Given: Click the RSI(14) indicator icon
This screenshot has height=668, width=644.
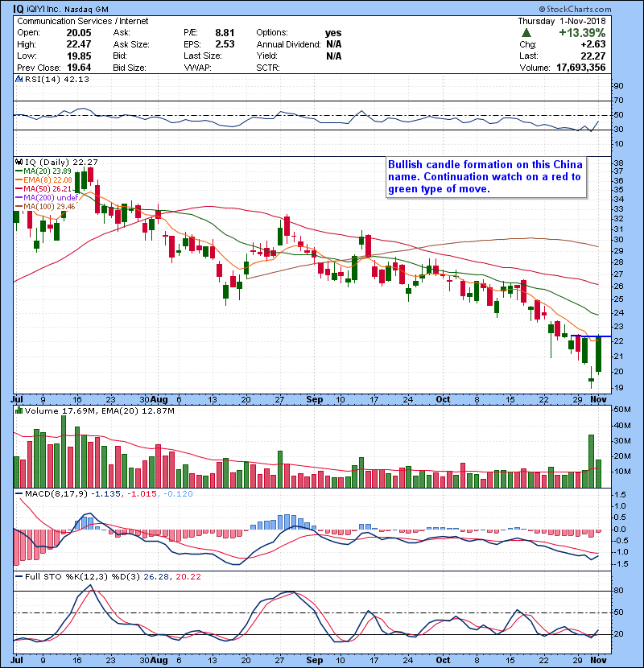Looking at the screenshot, I should pos(19,79).
